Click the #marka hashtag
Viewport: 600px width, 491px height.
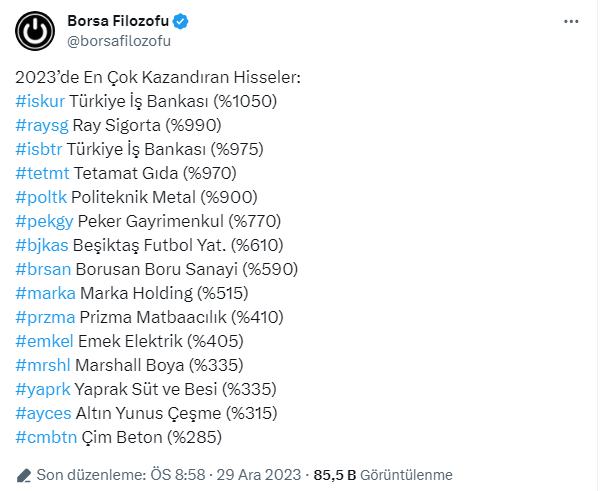45,293
